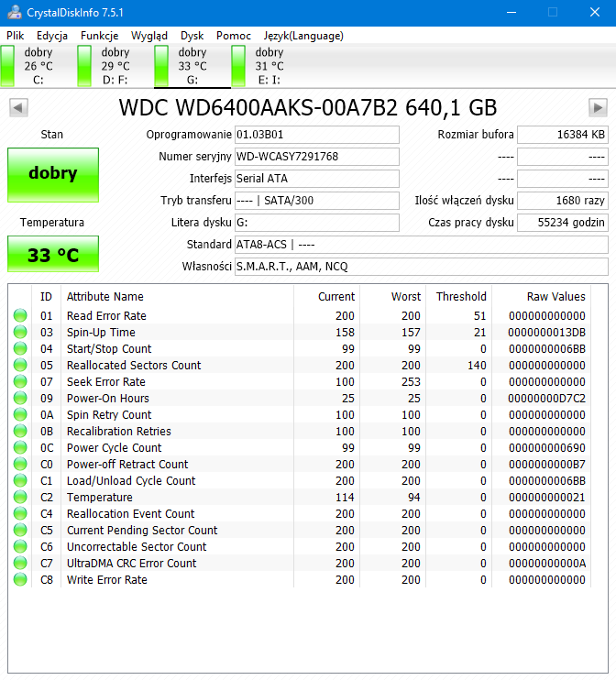This screenshot has height=680, width=616.
Task: Go to previous disk with left arrow
Action: [18, 107]
